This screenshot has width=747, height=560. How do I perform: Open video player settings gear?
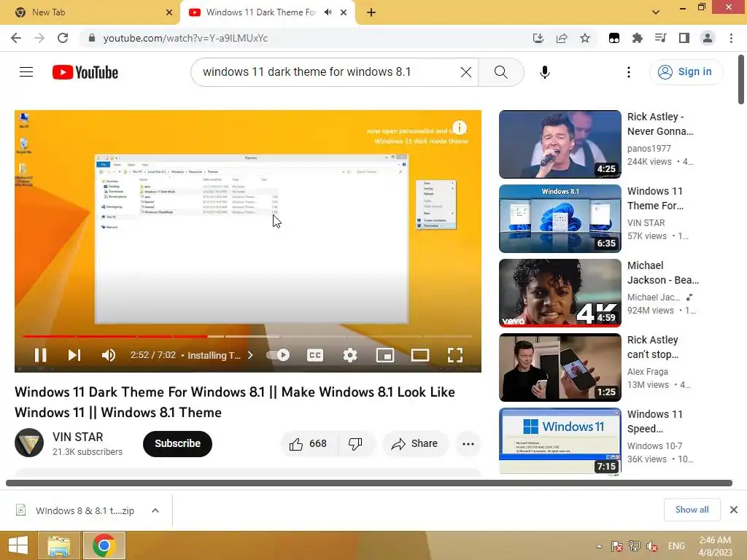pos(350,355)
